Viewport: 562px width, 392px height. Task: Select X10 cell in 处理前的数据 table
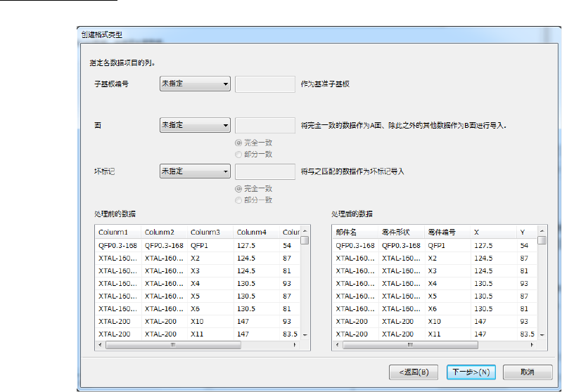[210, 322]
